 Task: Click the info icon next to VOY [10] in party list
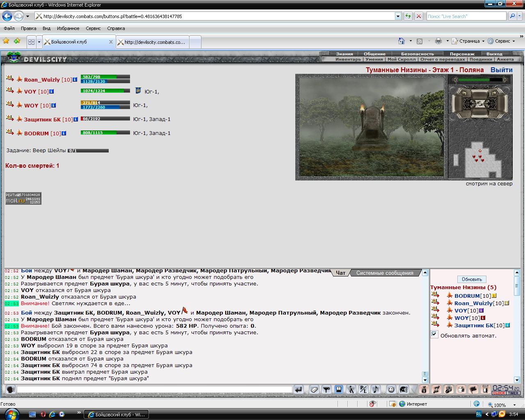pyautogui.click(x=51, y=91)
